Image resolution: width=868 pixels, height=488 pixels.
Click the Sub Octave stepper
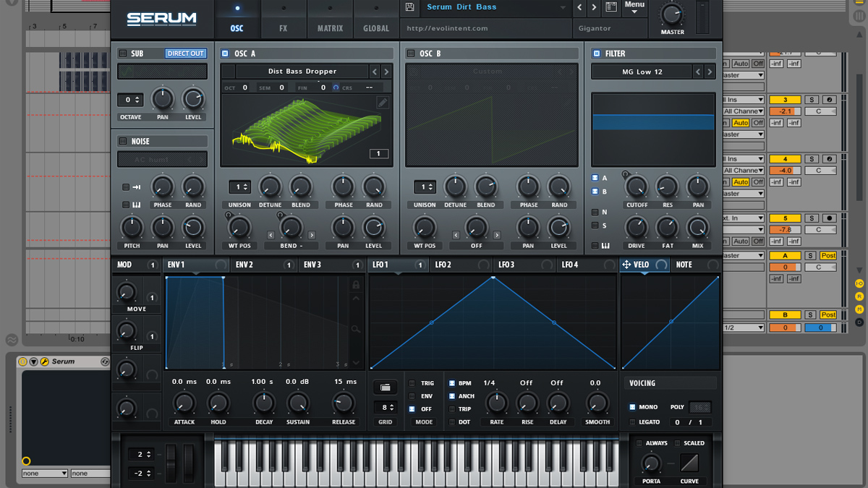(x=130, y=100)
